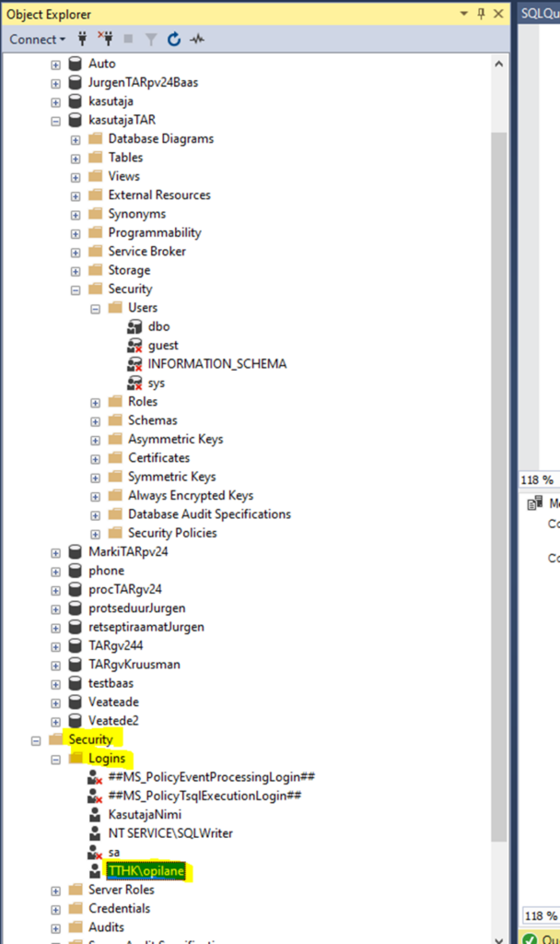Click the Connect Object Explorer plug icon

(82, 40)
